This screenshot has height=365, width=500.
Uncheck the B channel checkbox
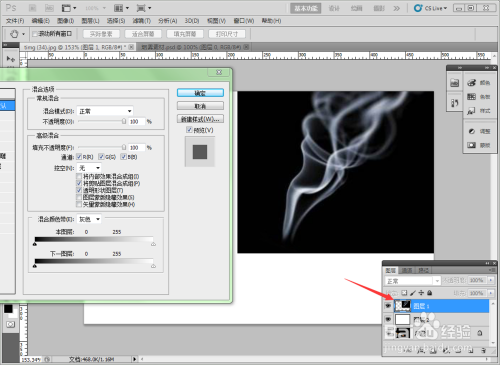pos(124,157)
